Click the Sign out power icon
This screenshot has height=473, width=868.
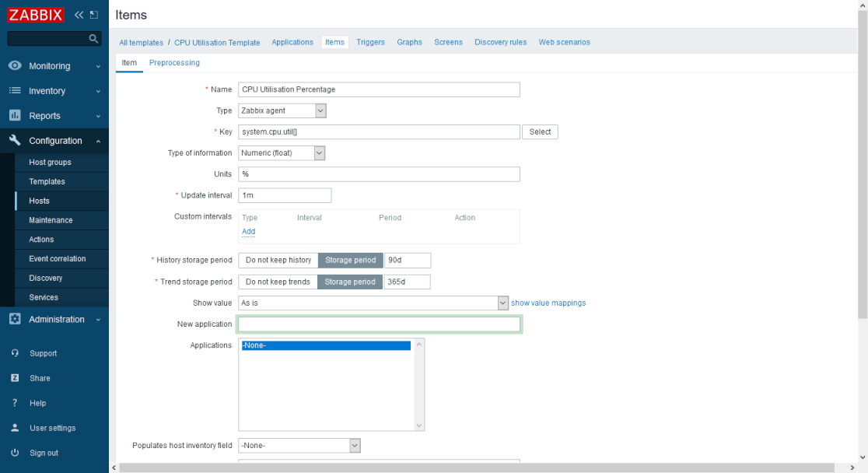coord(15,453)
